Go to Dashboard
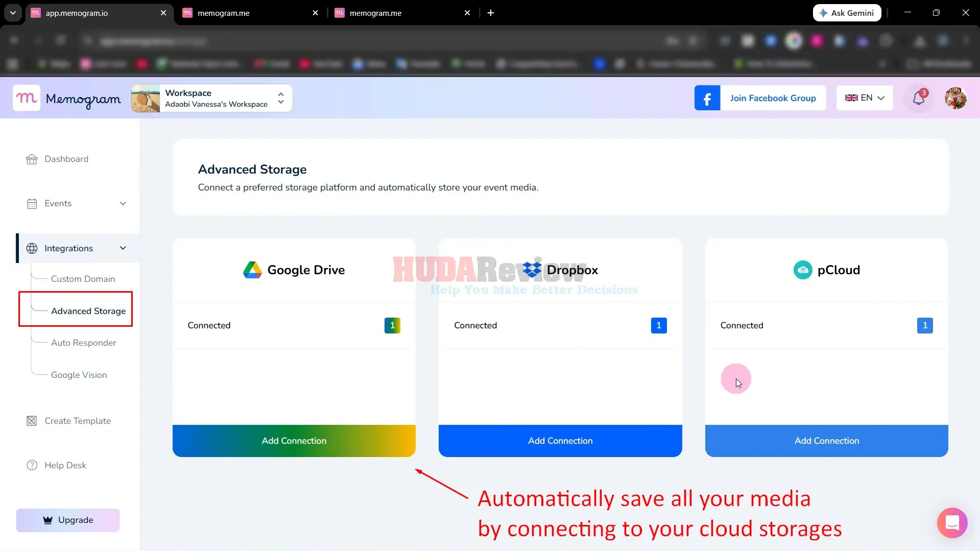 [x=66, y=159]
